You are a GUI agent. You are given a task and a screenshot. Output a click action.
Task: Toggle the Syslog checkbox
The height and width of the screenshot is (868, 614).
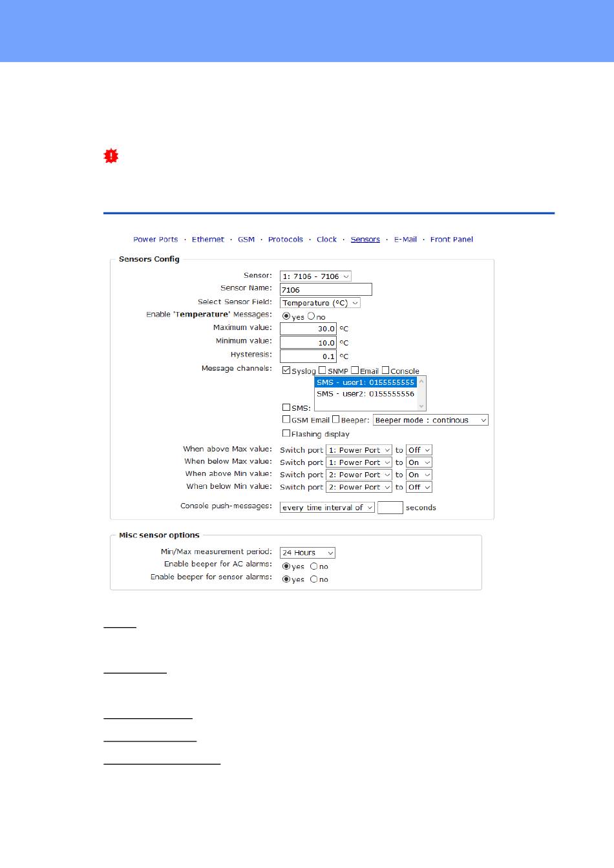[x=286, y=371]
